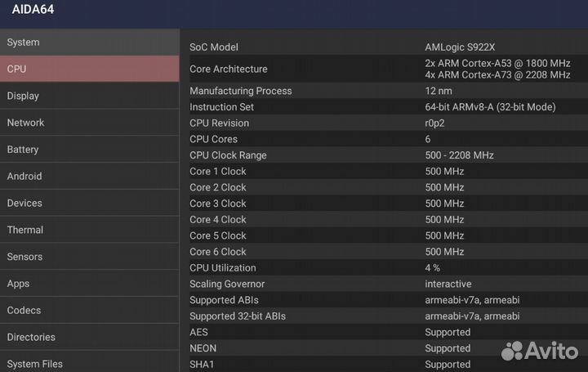This screenshot has height=372, width=588.
Task: Open the Display section
Action: (88, 96)
